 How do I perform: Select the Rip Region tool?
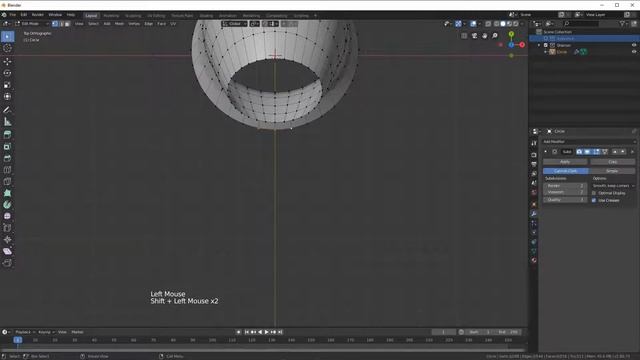point(7,263)
